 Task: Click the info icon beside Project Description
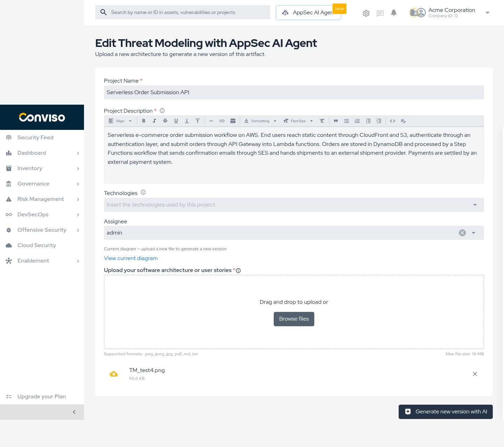coord(162,111)
